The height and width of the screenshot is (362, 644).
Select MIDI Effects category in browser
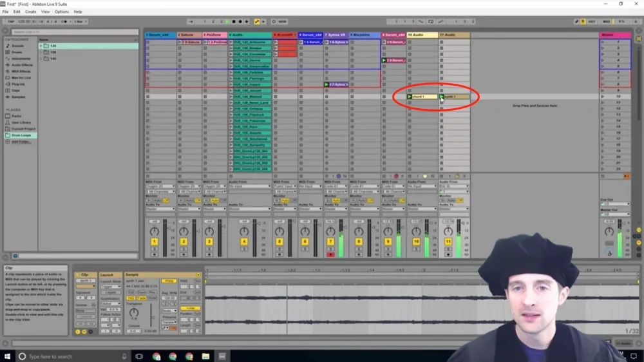click(21, 71)
